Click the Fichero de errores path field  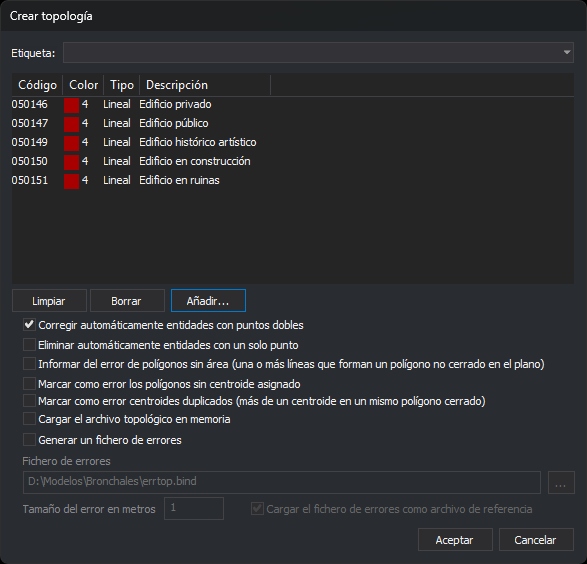coord(282,482)
